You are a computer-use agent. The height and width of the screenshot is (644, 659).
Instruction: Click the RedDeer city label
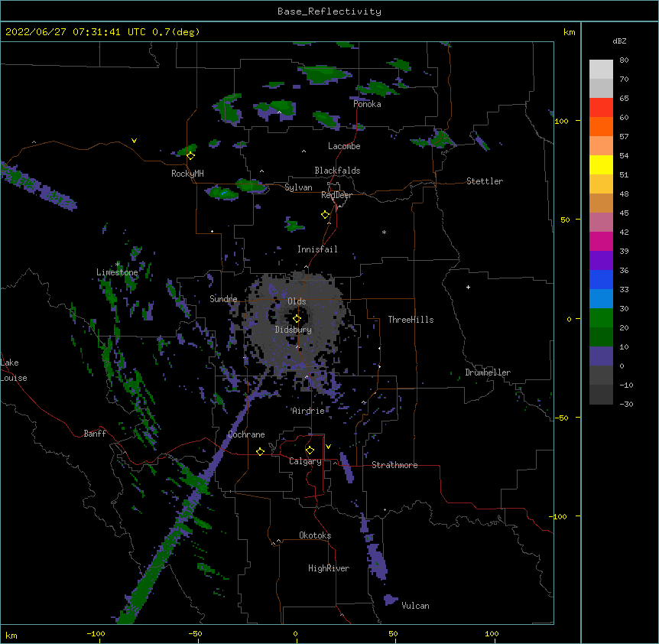[336, 195]
